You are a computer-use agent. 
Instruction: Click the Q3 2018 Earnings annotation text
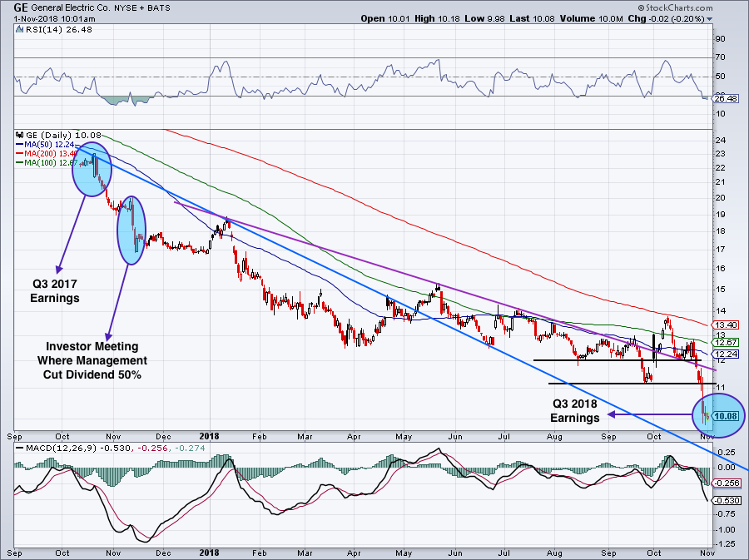click(574, 410)
